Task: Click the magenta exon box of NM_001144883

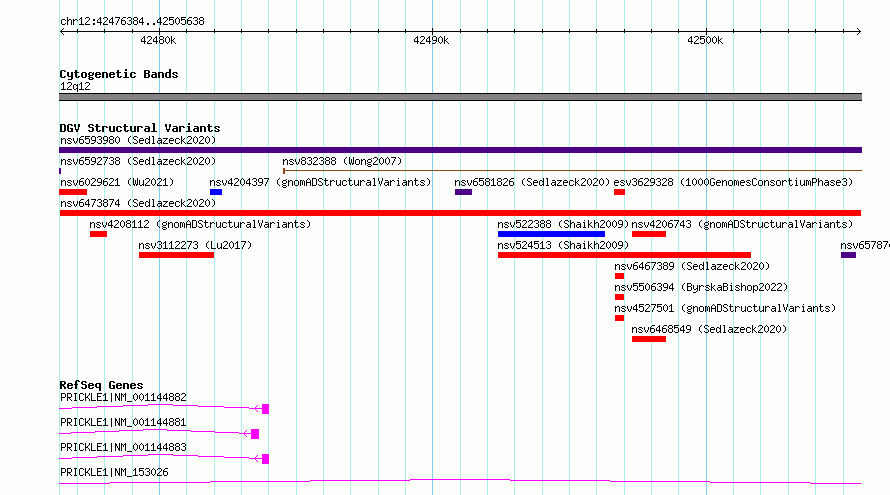Action: [265, 459]
